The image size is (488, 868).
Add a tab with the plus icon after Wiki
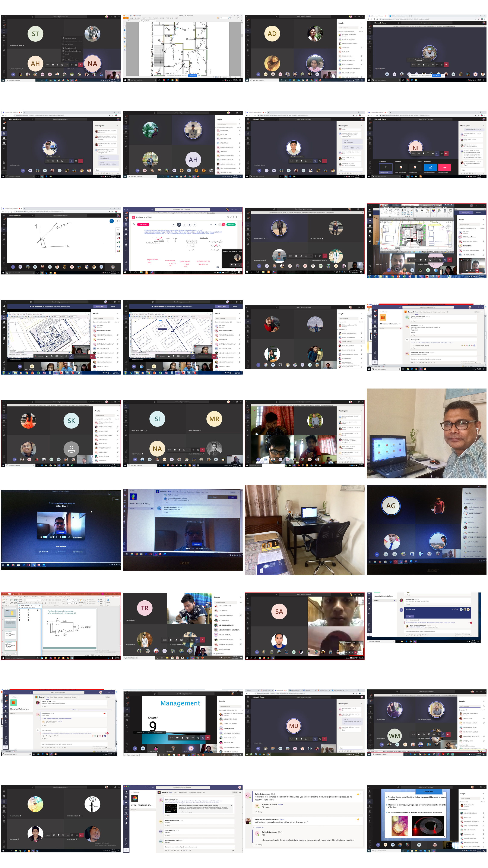[x=210, y=492]
